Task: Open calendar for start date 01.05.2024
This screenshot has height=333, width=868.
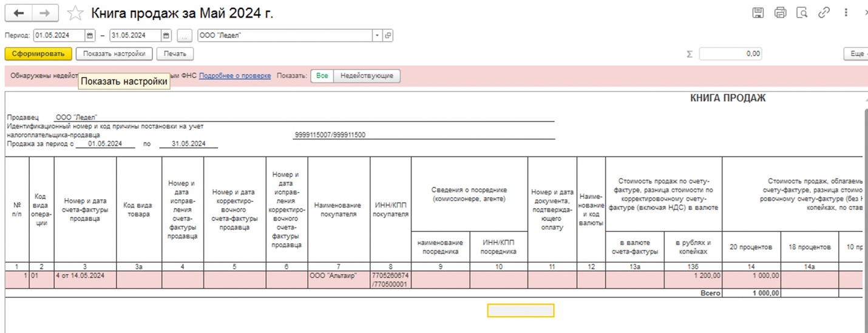Action: coord(90,36)
